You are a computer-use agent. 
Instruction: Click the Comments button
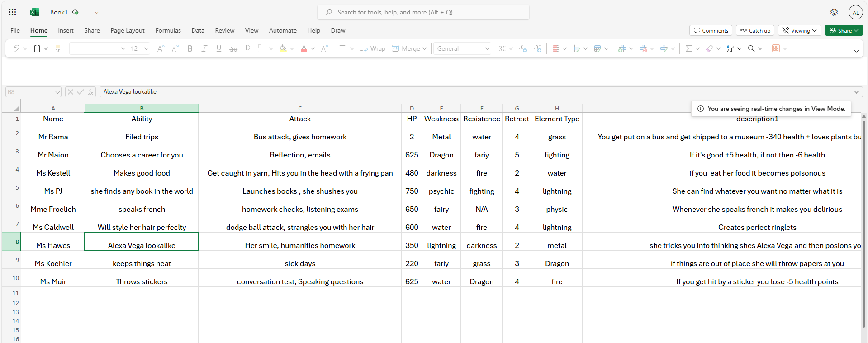(711, 30)
